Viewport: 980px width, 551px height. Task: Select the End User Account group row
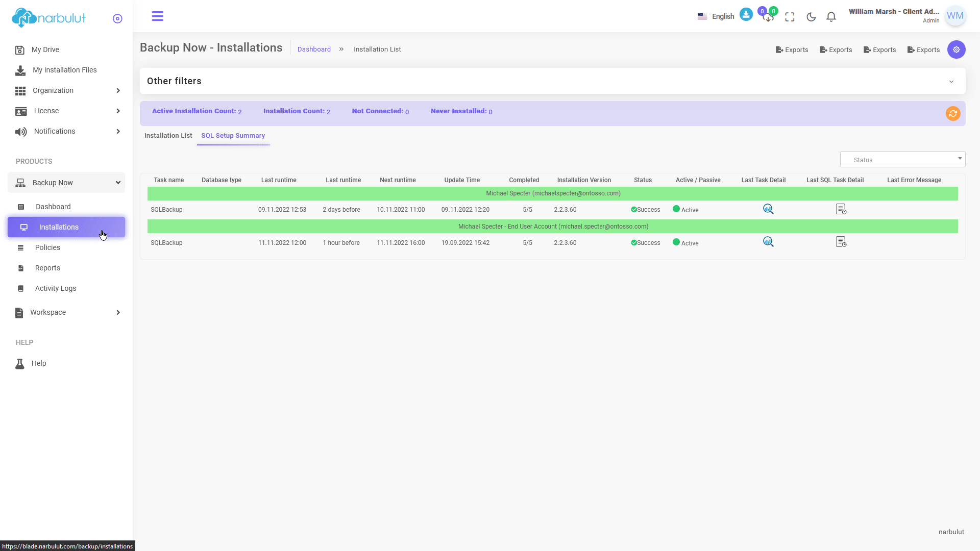tap(553, 227)
